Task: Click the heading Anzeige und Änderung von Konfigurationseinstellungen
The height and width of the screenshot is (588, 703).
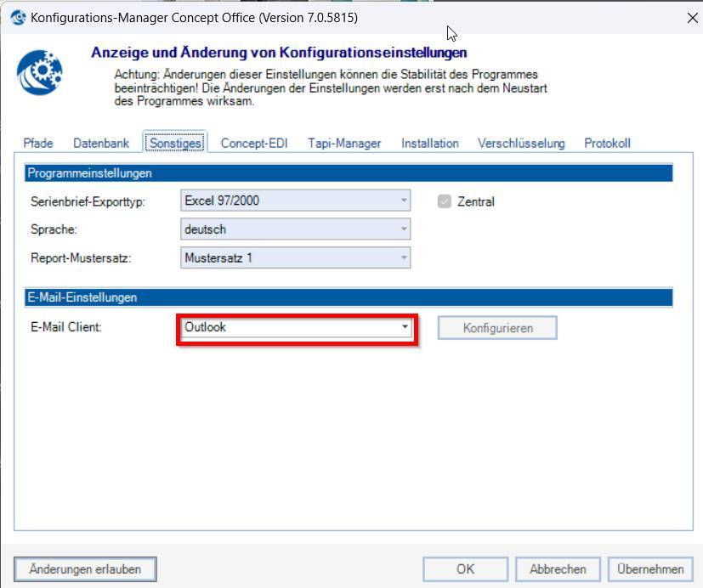Action: [x=279, y=53]
